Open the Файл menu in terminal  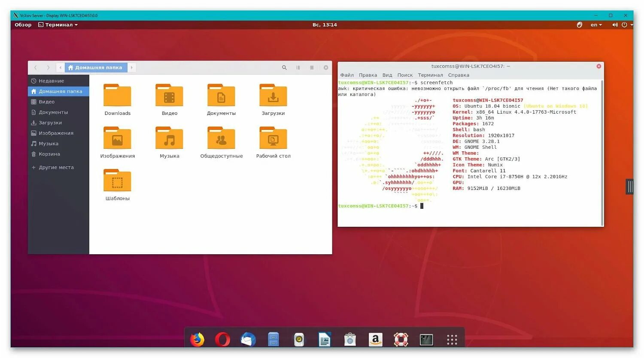coord(347,75)
